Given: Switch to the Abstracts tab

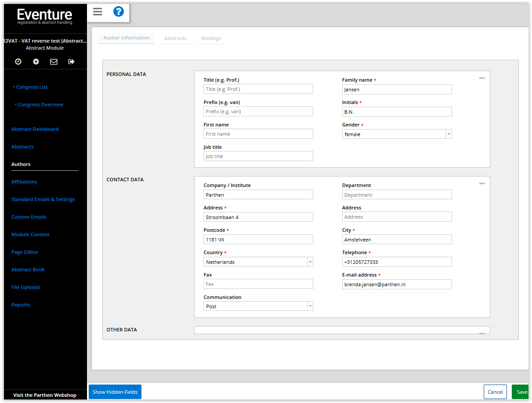Looking at the screenshot, I should (175, 39).
